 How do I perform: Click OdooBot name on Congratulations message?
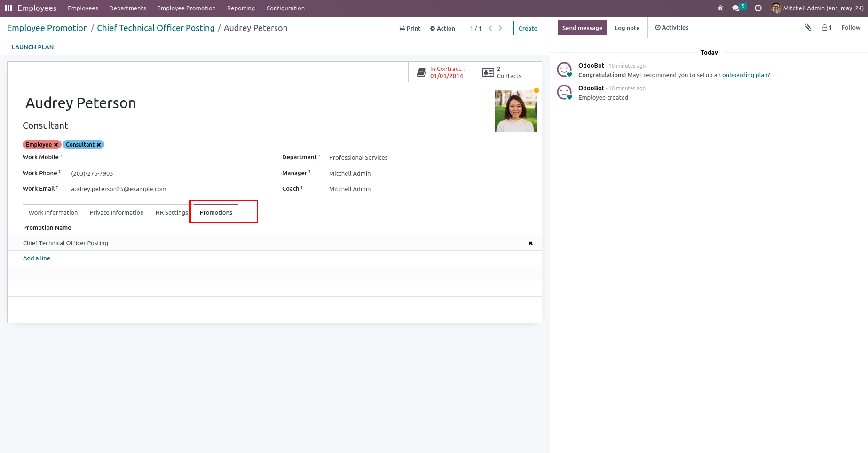pyautogui.click(x=591, y=66)
